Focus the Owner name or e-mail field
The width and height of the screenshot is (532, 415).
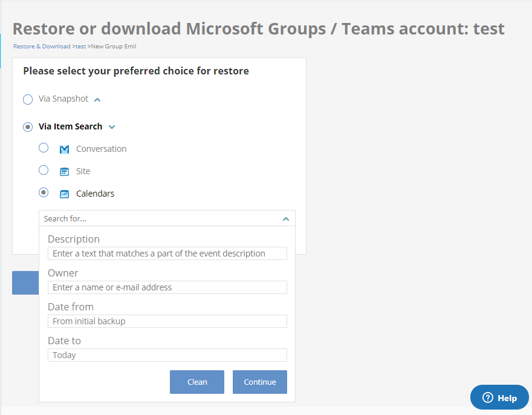pyautogui.click(x=167, y=287)
